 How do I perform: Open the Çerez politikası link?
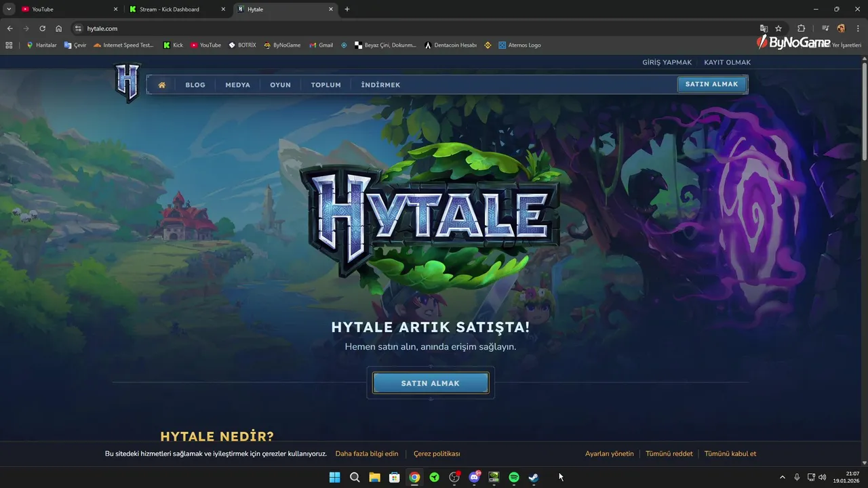pos(437,453)
